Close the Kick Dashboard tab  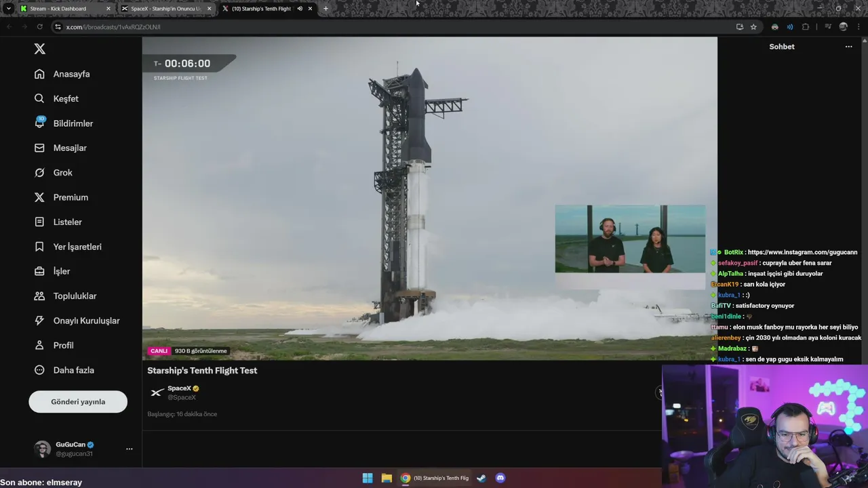[108, 9]
